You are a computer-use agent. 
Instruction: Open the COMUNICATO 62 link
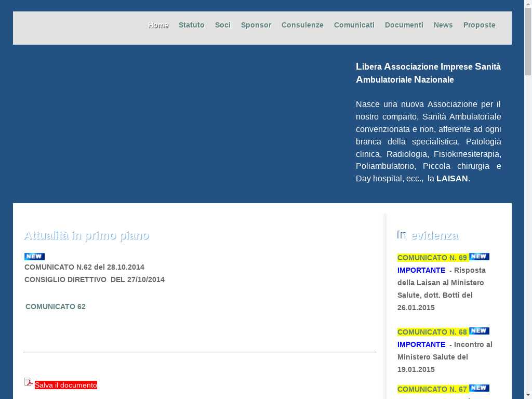56,307
